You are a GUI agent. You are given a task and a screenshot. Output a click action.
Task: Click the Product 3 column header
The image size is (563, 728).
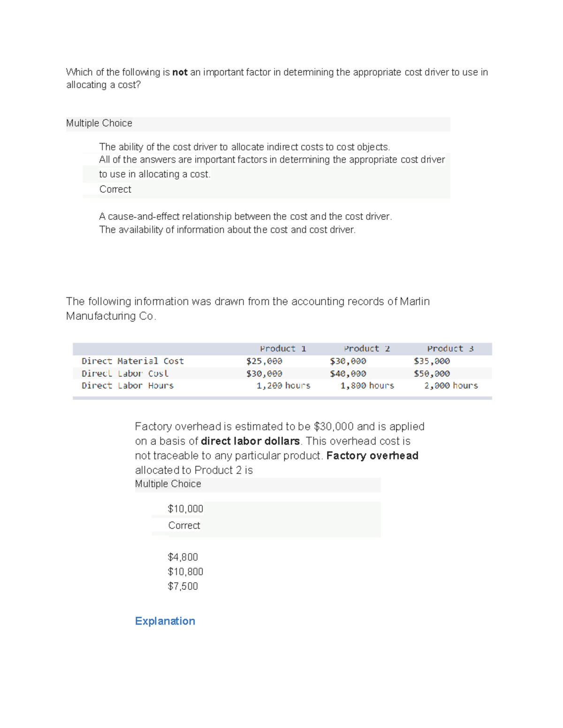coord(450,348)
